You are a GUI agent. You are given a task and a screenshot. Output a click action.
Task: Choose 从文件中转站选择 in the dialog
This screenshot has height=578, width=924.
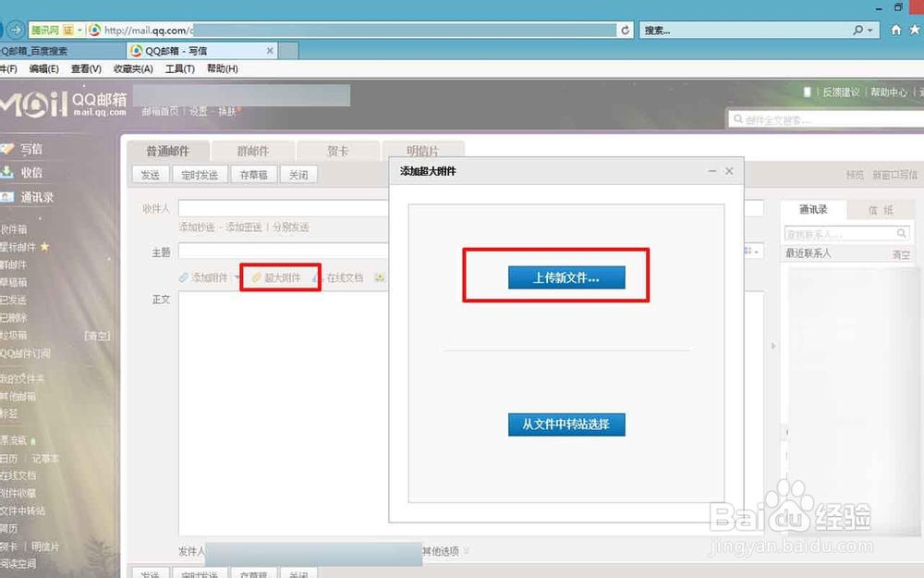[566, 424]
